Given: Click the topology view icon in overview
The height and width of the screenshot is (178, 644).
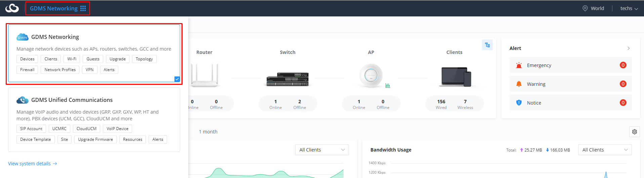Looking at the screenshot, I should (x=487, y=45).
